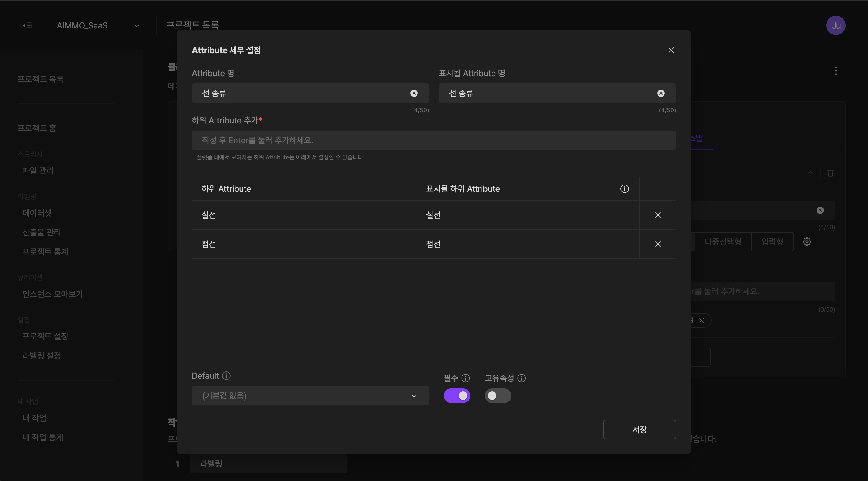The image size is (868, 481).
Task: Clear the Attribute 명 input field
Action: (x=414, y=93)
